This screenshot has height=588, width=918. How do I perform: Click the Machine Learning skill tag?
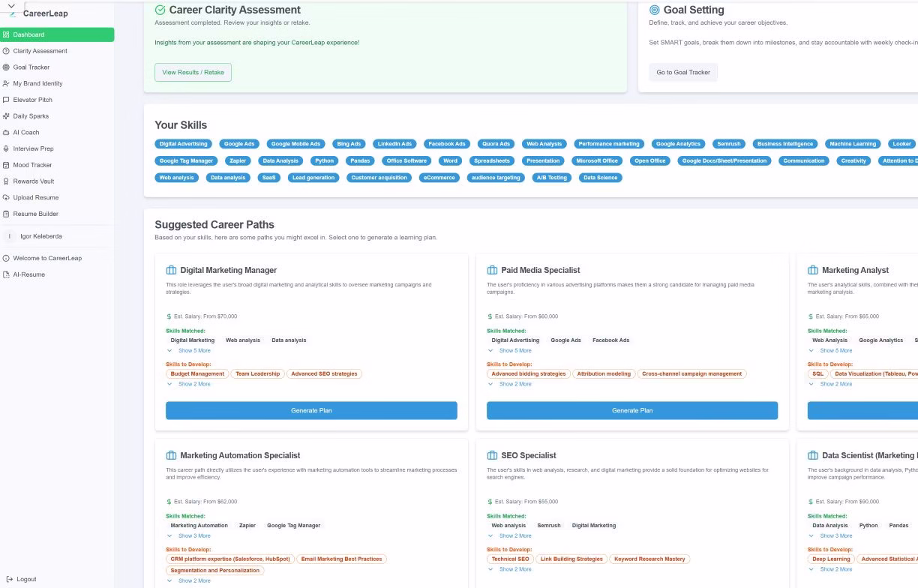[x=852, y=144]
